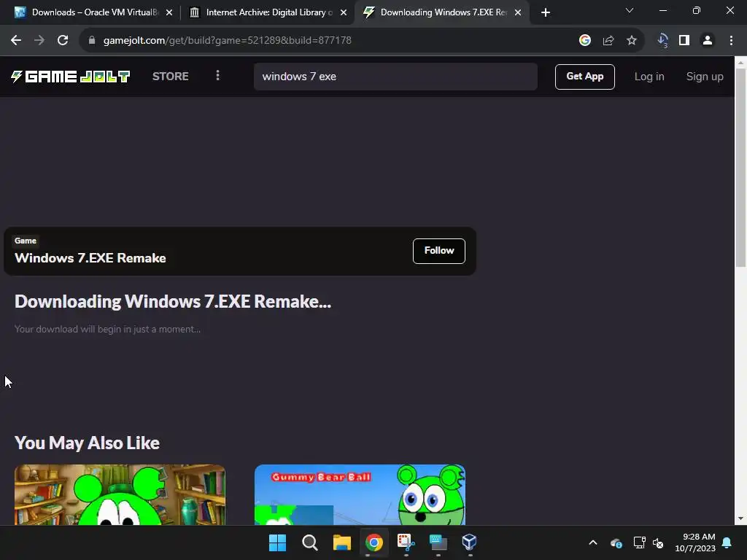747x560 pixels.
Task: Click the OneDrive cloud tray icon
Action: pyautogui.click(x=616, y=542)
